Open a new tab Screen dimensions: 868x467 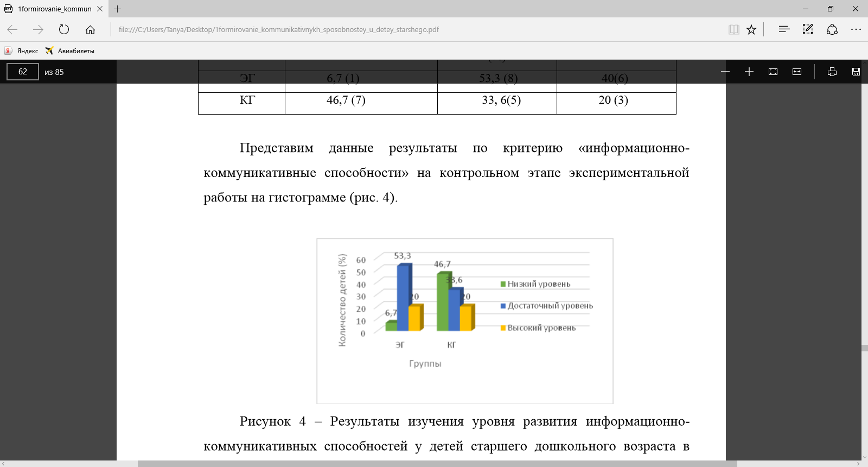(x=118, y=9)
